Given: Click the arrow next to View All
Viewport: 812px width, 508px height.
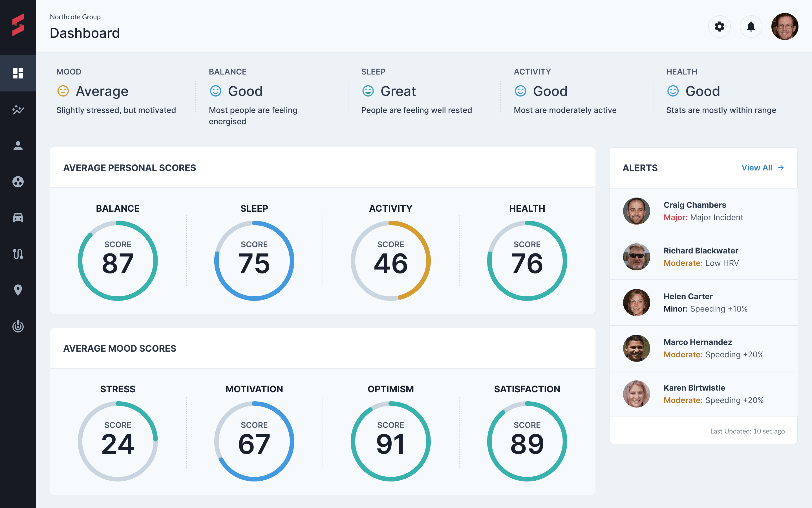Looking at the screenshot, I should [781, 168].
